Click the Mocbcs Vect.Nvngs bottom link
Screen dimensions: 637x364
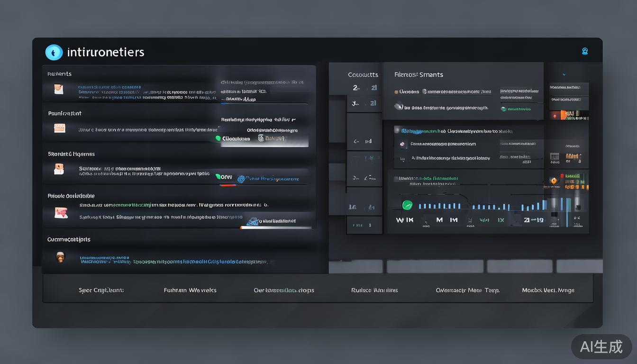(x=548, y=290)
